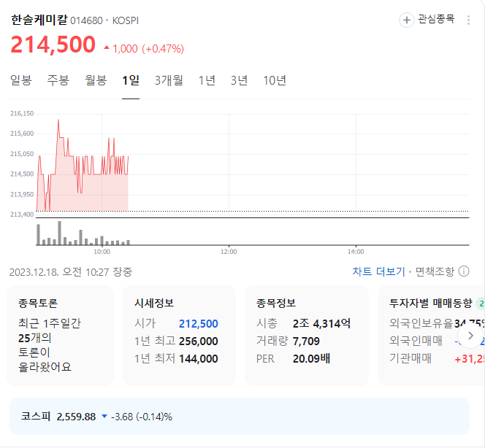Open the 면책조항 disclaimer text
This screenshot has height=448, width=485.
point(435,271)
